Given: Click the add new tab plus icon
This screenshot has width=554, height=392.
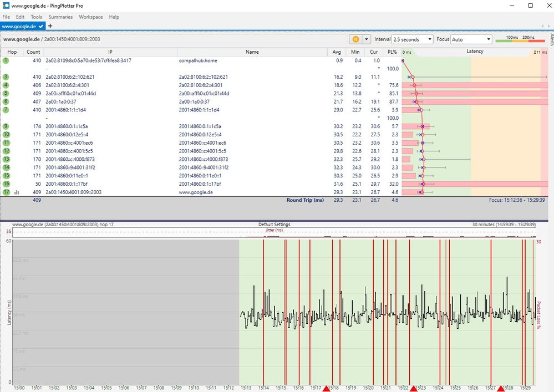Looking at the screenshot, I should [50, 26].
